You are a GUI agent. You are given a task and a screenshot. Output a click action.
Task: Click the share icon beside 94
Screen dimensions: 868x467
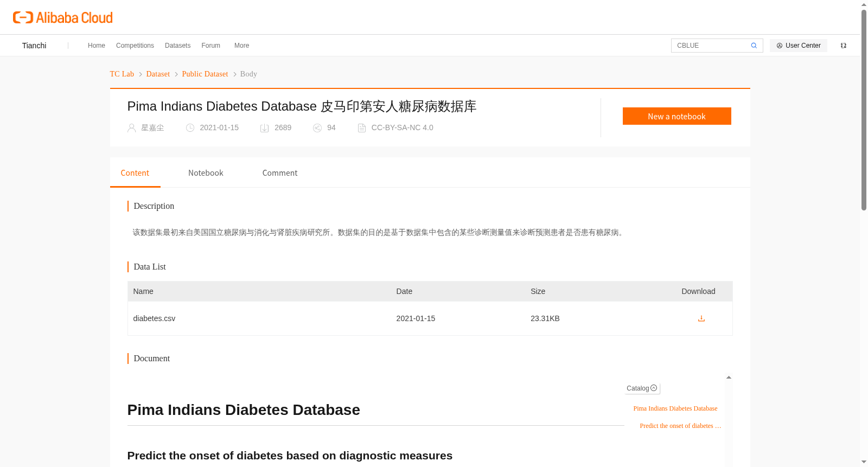(317, 128)
